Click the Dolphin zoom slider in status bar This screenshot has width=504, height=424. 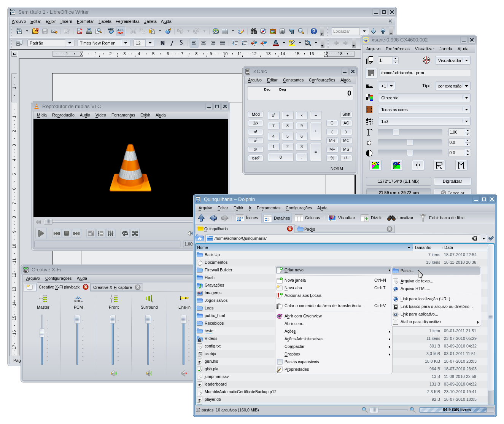tap(388, 410)
